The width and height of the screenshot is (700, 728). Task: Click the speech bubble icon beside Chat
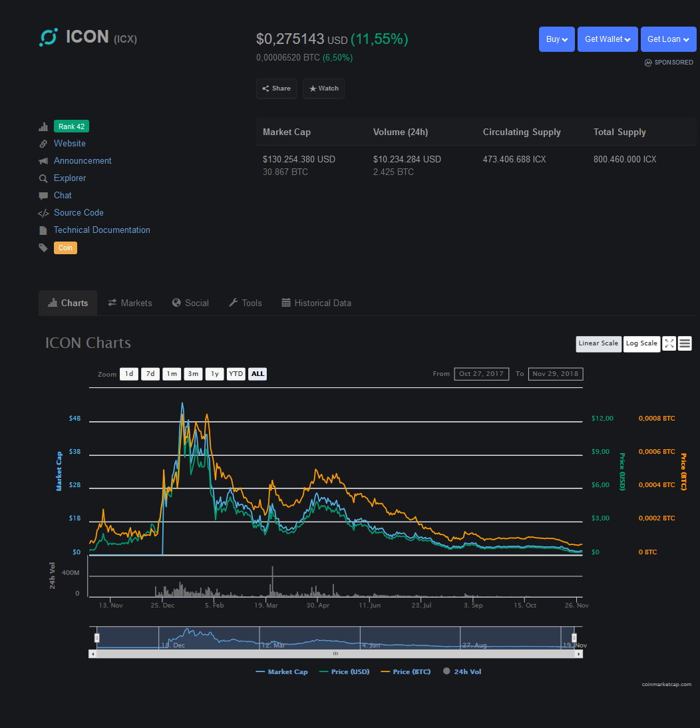[43, 196]
